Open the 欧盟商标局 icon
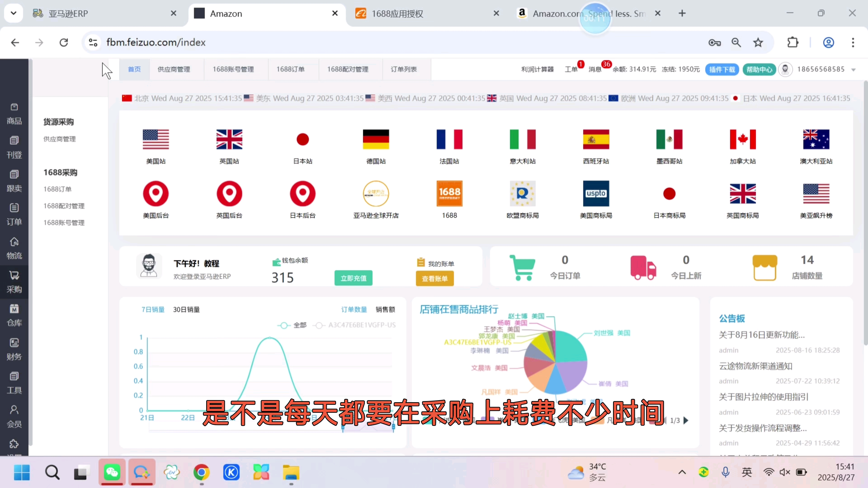 tap(523, 194)
